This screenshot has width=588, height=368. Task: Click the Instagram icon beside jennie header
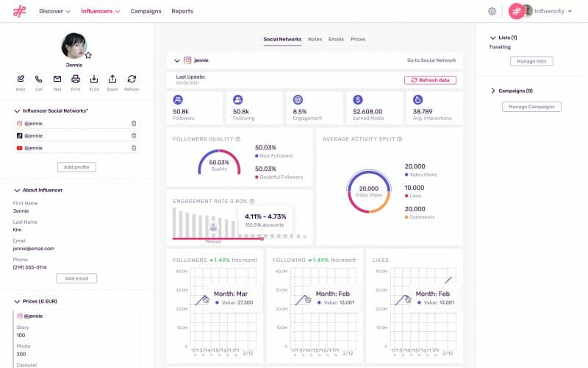187,60
